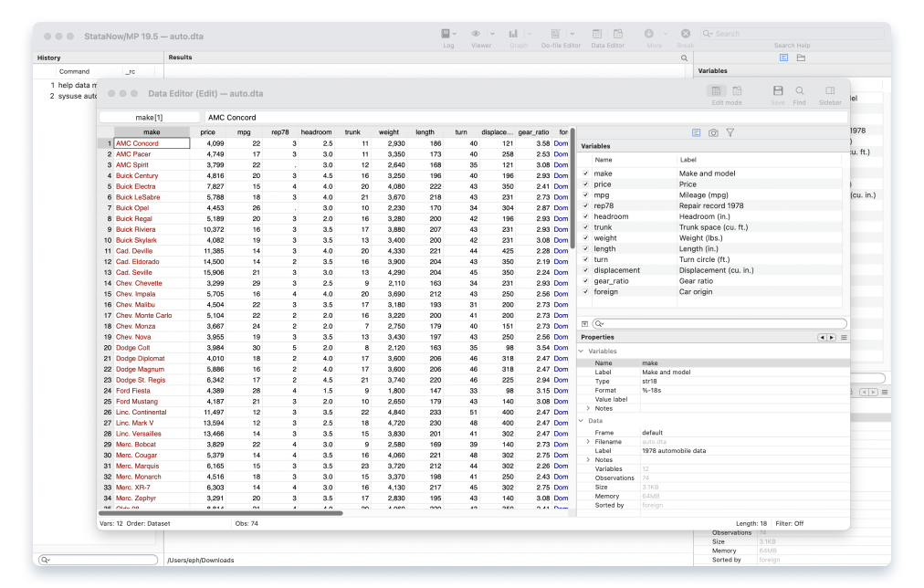Click the data grid vertical scrollbar
Viewport: 924px width, 588px height.
pyautogui.click(x=572, y=188)
